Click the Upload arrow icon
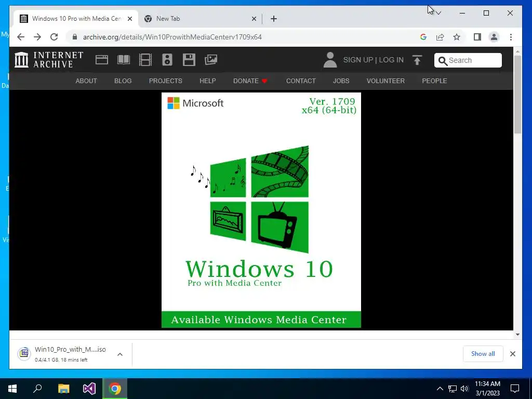 pos(417,60)
